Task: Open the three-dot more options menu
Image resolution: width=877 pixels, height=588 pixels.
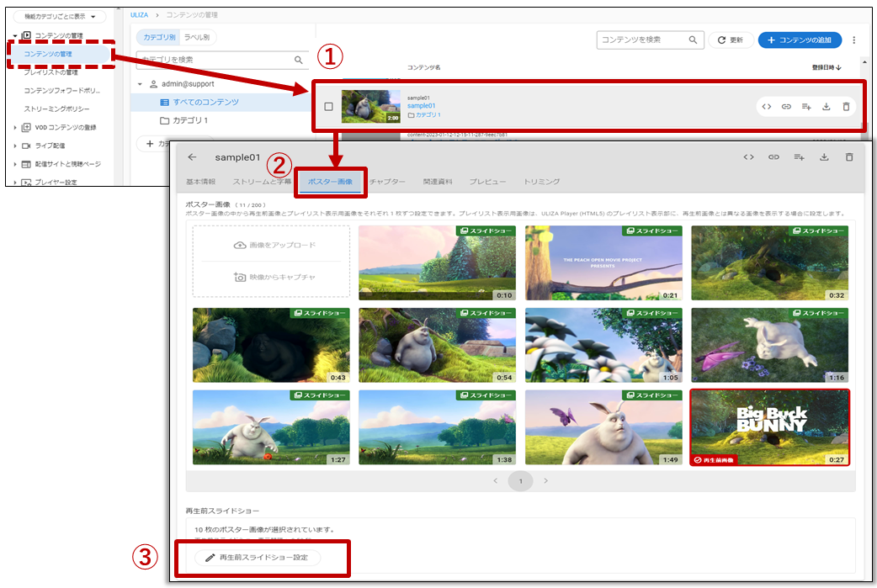Action: (854, 40)
